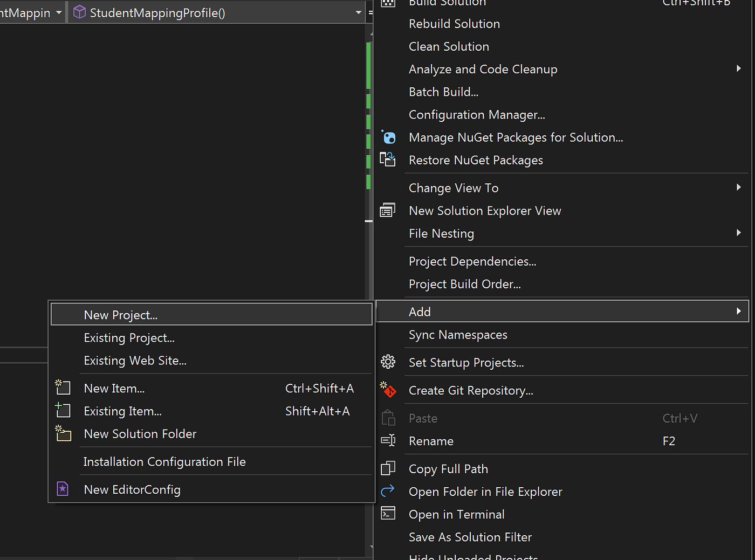Click Save As Solution Filter
Screen dimensions: 755x560
click(470, 537)
